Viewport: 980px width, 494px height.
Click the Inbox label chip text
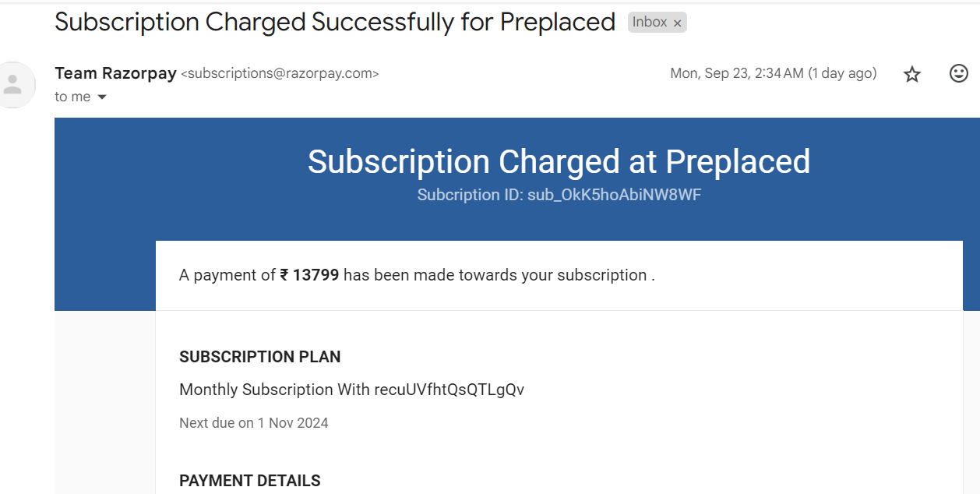tap(649, 23)
